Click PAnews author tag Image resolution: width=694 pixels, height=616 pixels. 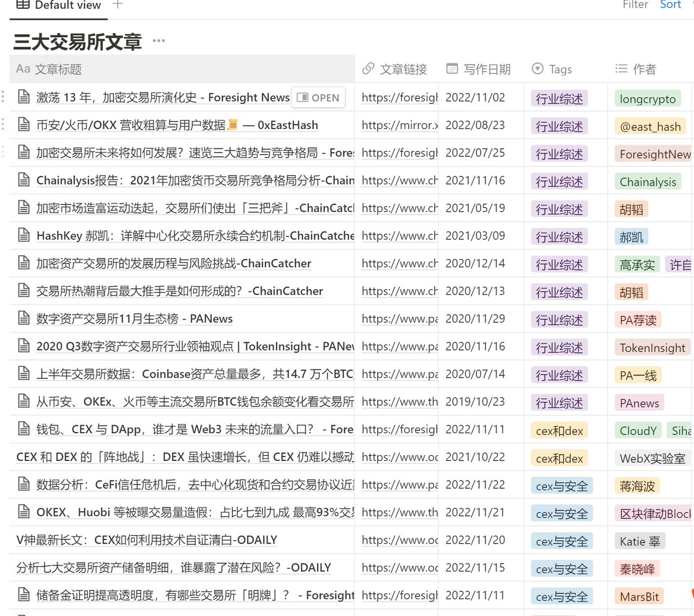pos(639,403)
